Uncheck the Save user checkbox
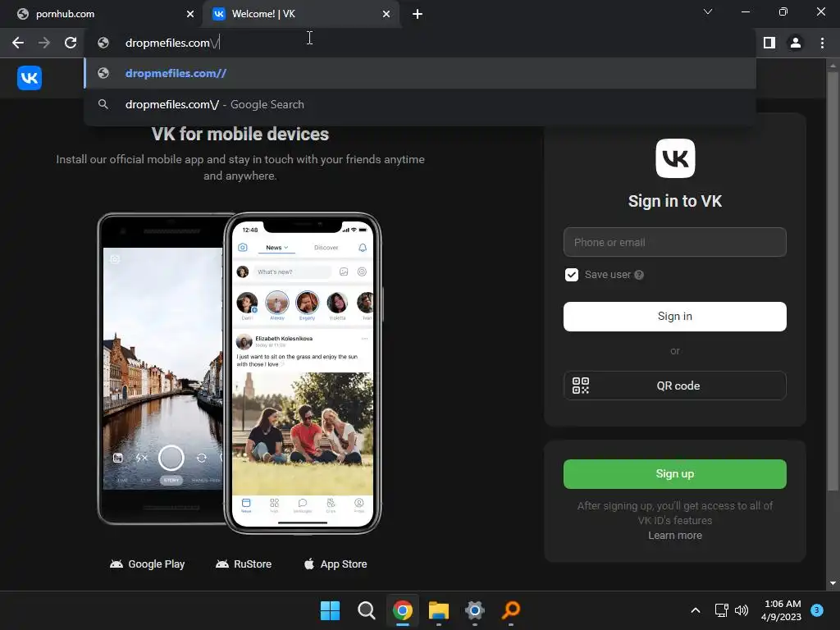 coord(572,275)
